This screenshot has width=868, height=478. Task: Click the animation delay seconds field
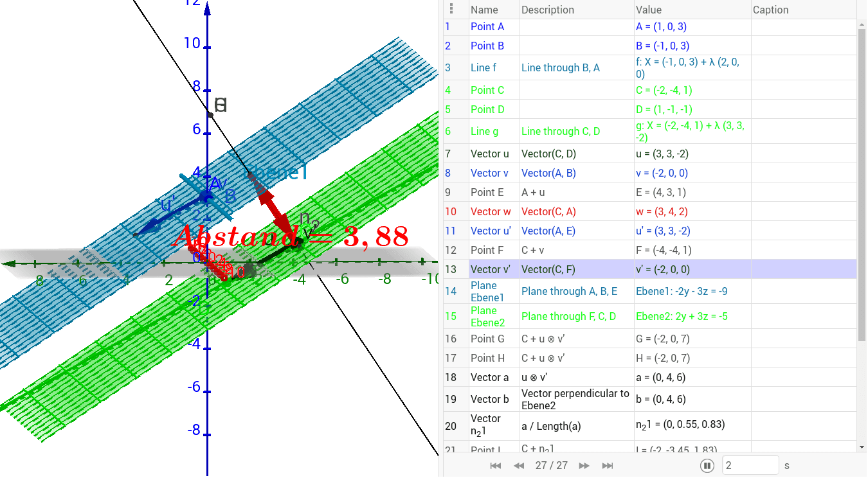pos(751,465)
